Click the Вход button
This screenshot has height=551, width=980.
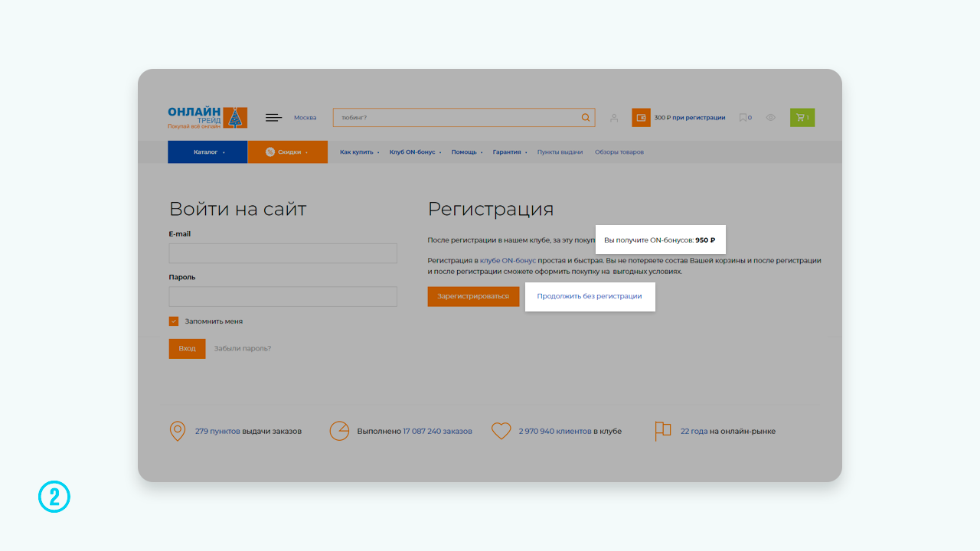tap(187, 348)
